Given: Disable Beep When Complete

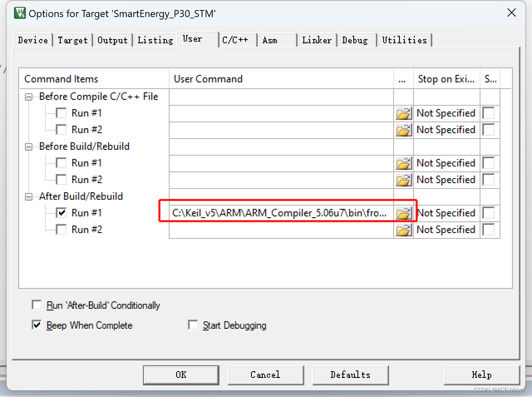Looking at the screenshot, I should [x=37, y=325].
